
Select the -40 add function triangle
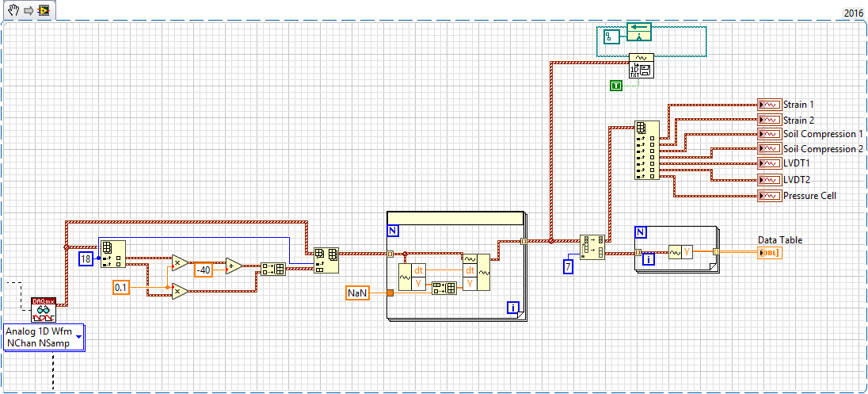pyautogui.click(x=234, y=266)
